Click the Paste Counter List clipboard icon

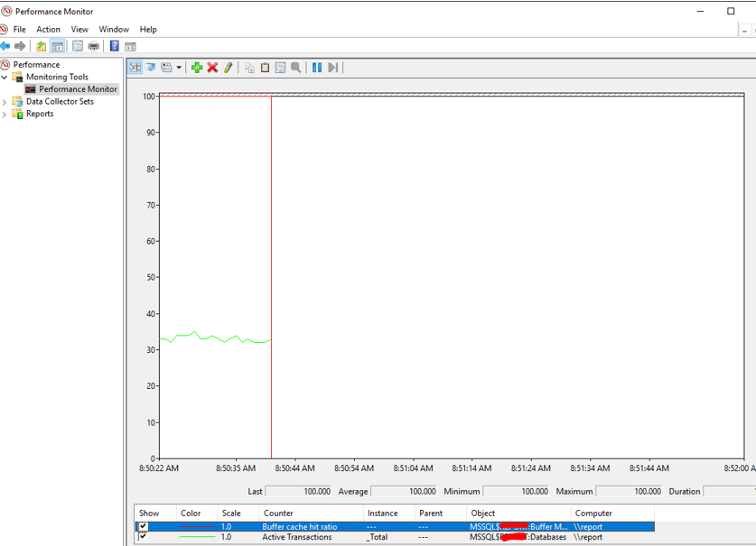coord(265,68)
